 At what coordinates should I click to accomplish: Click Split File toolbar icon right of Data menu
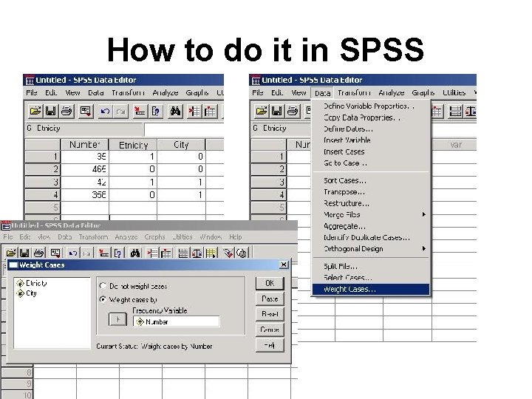click(x=454, y=112)
